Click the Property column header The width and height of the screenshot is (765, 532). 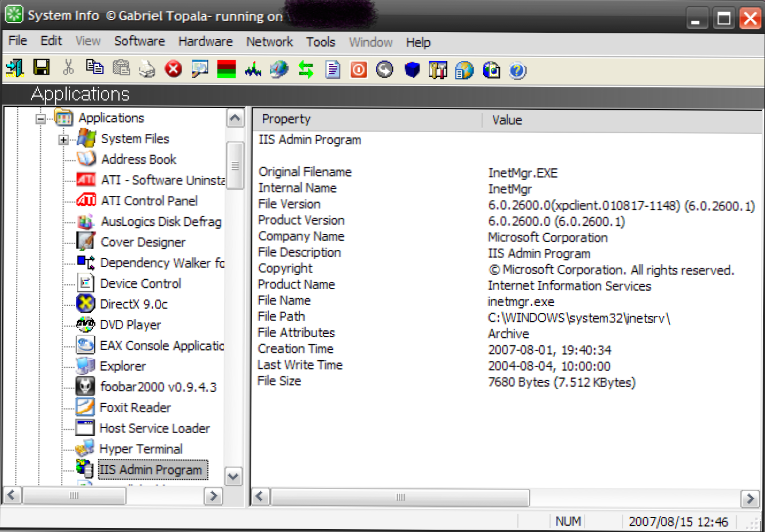367,119
